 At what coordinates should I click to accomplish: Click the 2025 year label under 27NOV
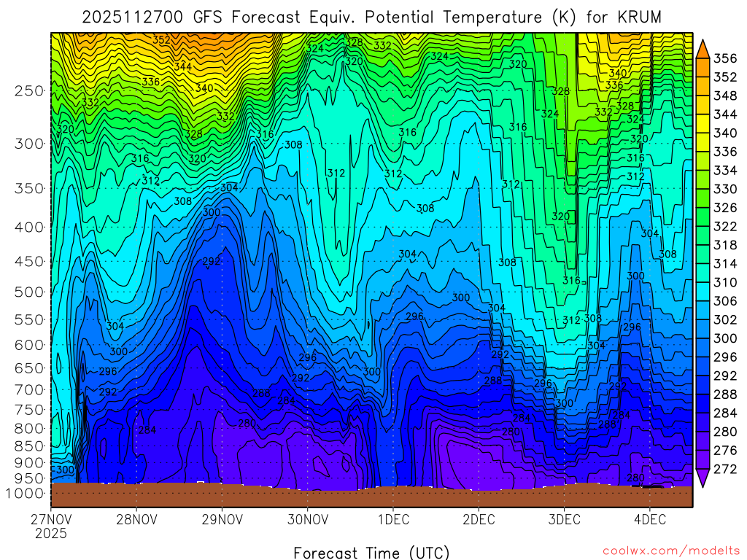pyautogui.click(x=51, y=533)
